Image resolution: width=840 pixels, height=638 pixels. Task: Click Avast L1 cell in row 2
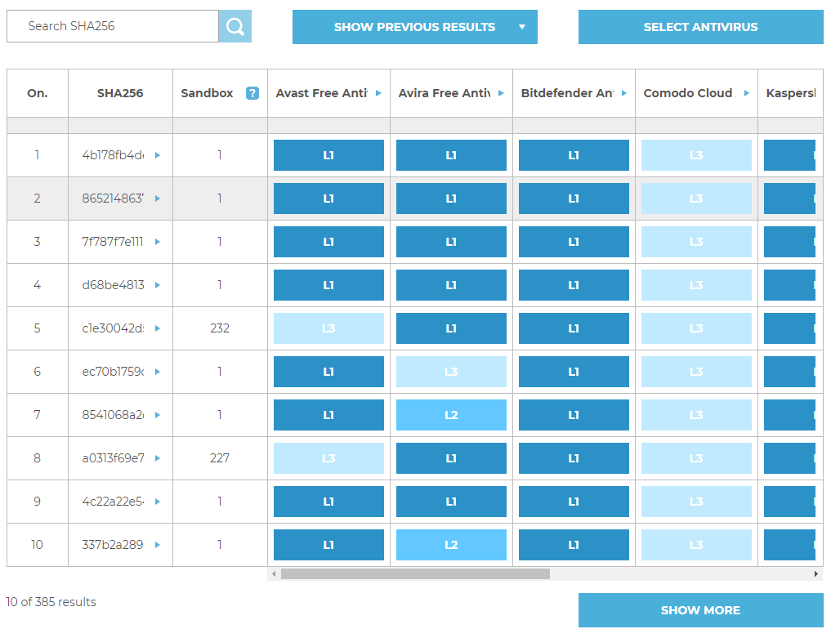[329, 199]
